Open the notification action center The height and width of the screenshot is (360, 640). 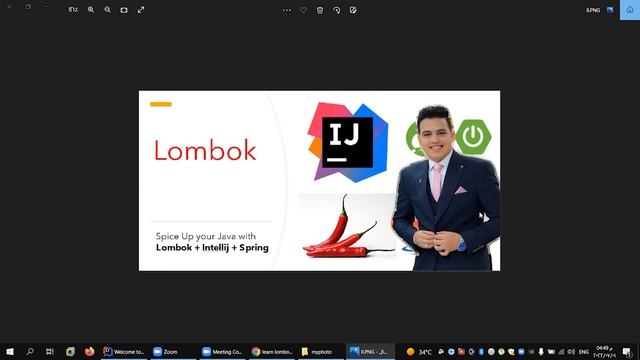[627, 352]
